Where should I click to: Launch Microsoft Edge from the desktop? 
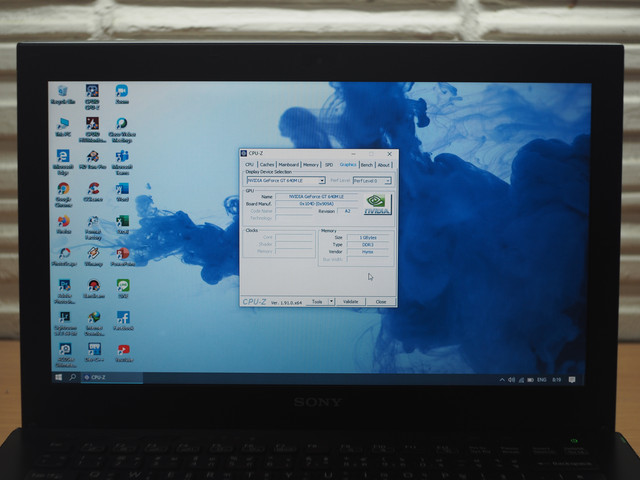coord(63,162)
